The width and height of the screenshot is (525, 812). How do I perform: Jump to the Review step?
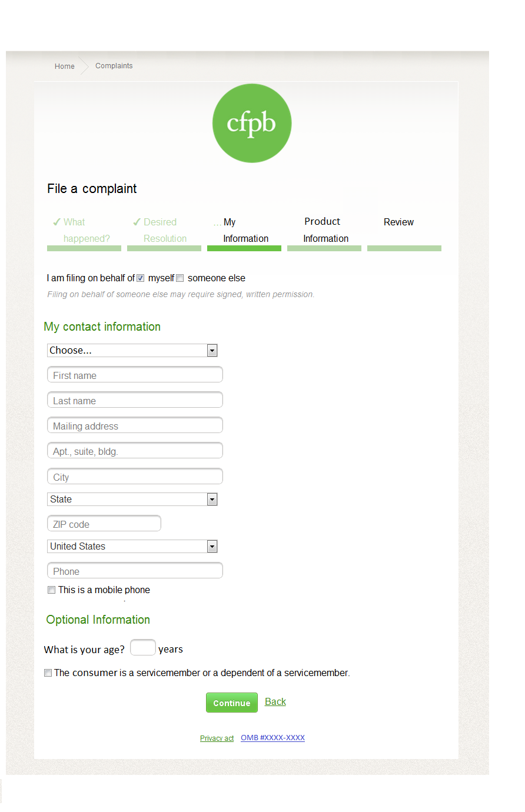[x=398, y=222]
